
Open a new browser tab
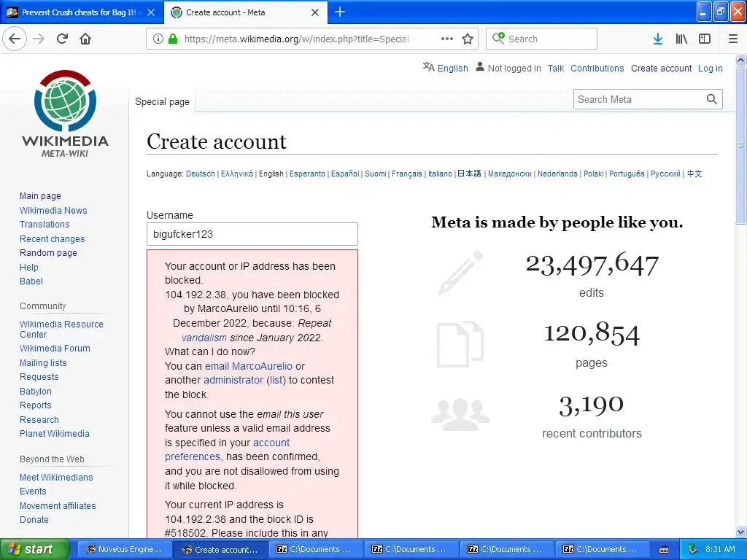[340, 12]
